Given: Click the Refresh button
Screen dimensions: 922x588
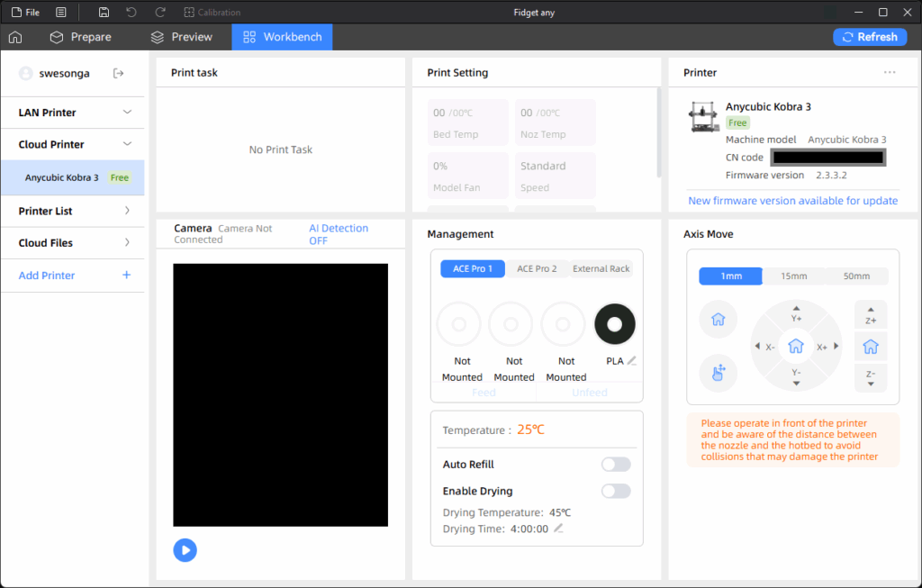Looking at the screenshot, I should pyautogui.click(x=869, y=37).
